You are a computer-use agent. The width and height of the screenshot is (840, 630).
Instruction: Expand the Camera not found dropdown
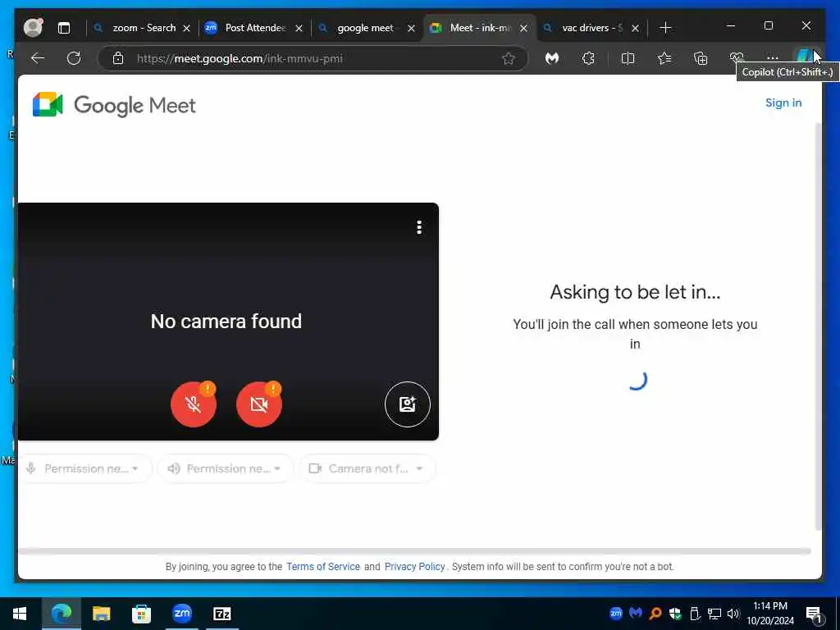tap(367, 468)
